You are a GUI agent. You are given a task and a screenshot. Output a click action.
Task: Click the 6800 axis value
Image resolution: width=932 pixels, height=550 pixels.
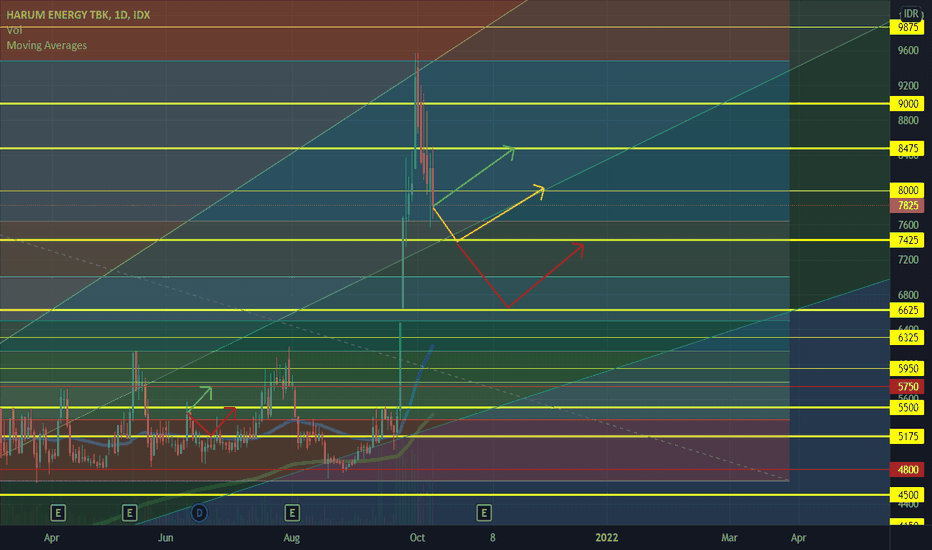pyautogui.click(x=908, y=295)
